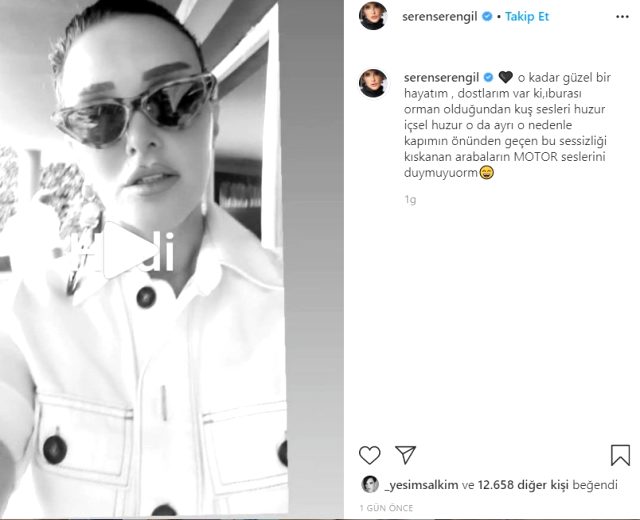Open serenserengil username in the caption
640x520 pixels.
pos(441,77)
